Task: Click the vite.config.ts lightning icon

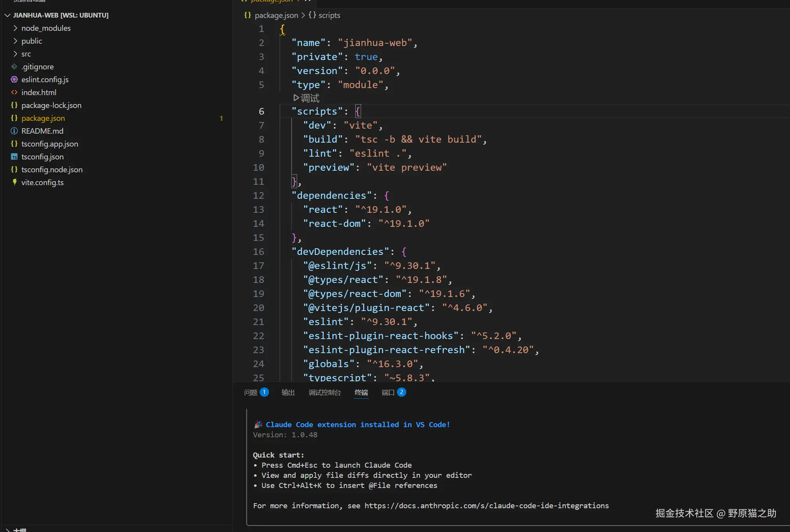Action: tap(14, 182)
